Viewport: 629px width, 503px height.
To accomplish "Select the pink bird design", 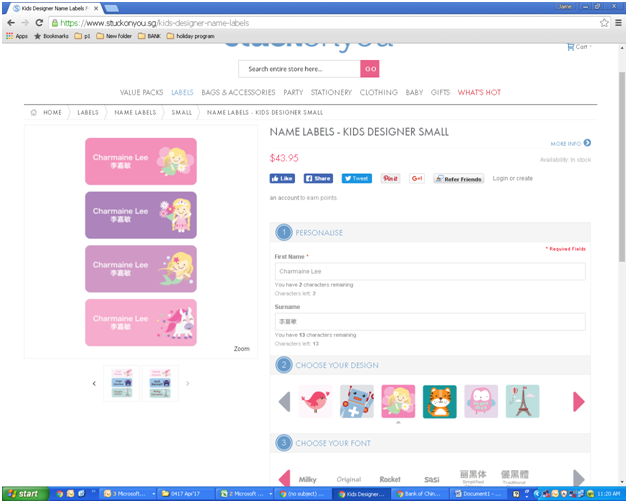I will point(315,402).
